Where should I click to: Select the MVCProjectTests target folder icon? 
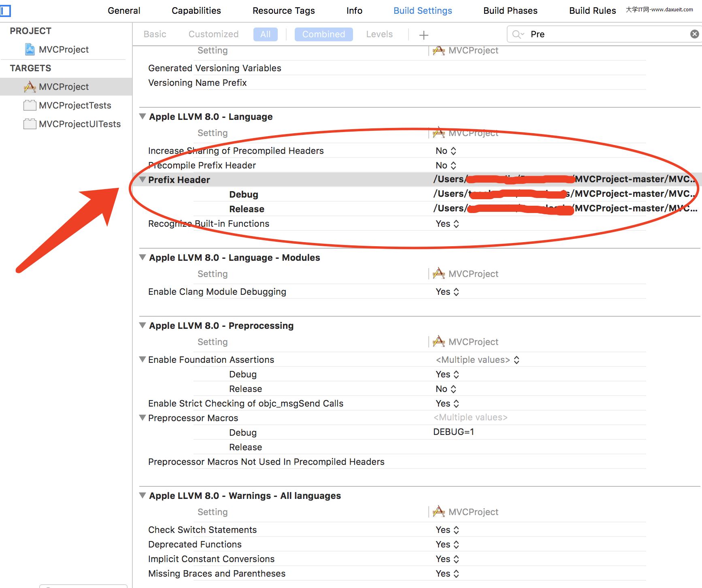click(30, 105)
